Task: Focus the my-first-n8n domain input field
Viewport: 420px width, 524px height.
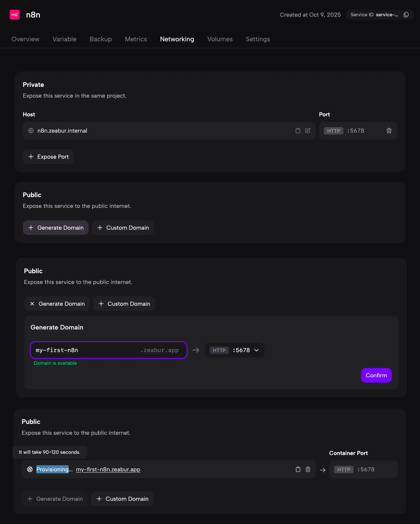Action: pos(85,350)
